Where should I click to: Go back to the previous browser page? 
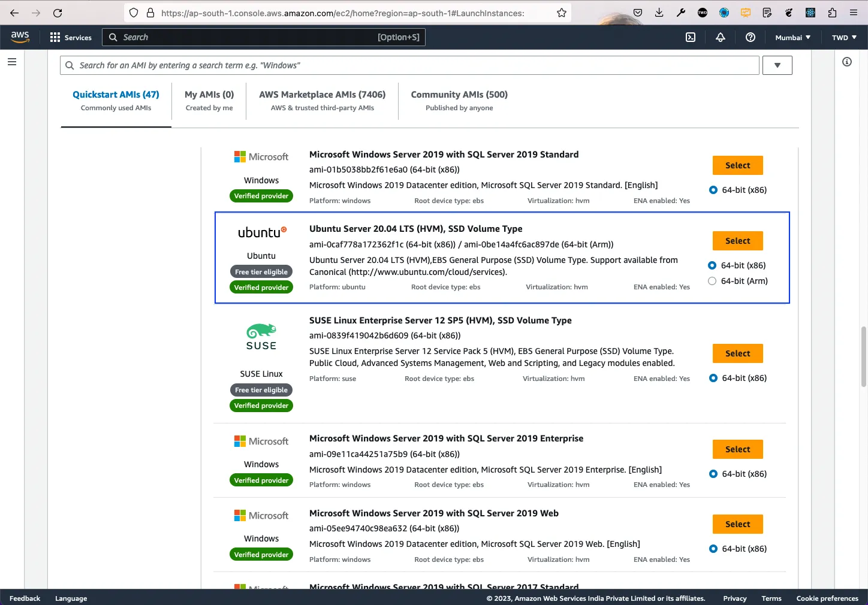coord(14,13)
